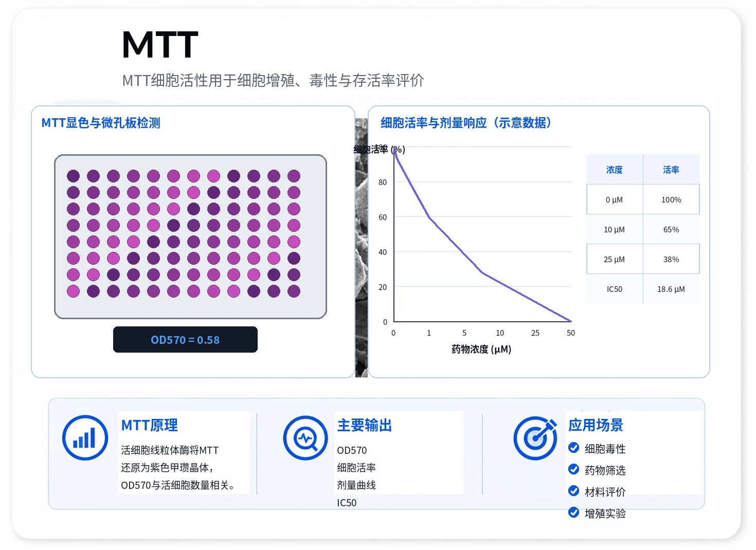Viewport: 756px width, 550px height.
Task: Click the check icon next to 材料评价
Action: click(573, 491)
